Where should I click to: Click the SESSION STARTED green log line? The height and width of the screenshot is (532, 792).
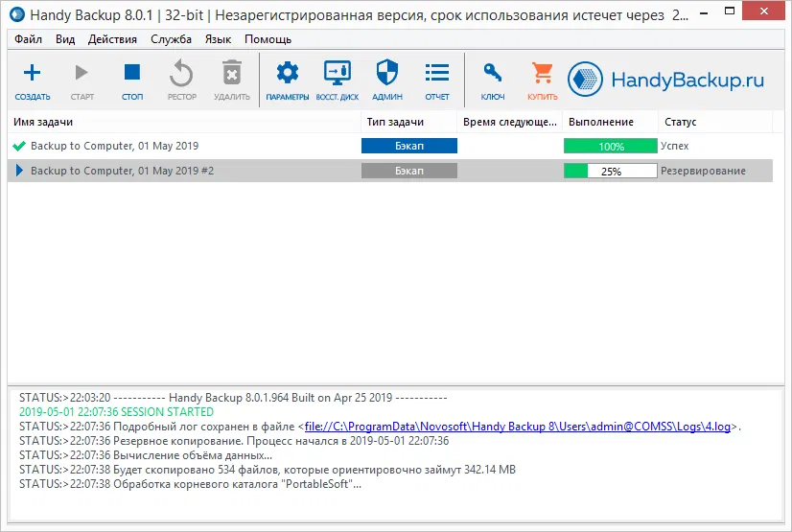click(x=116, y=412)
